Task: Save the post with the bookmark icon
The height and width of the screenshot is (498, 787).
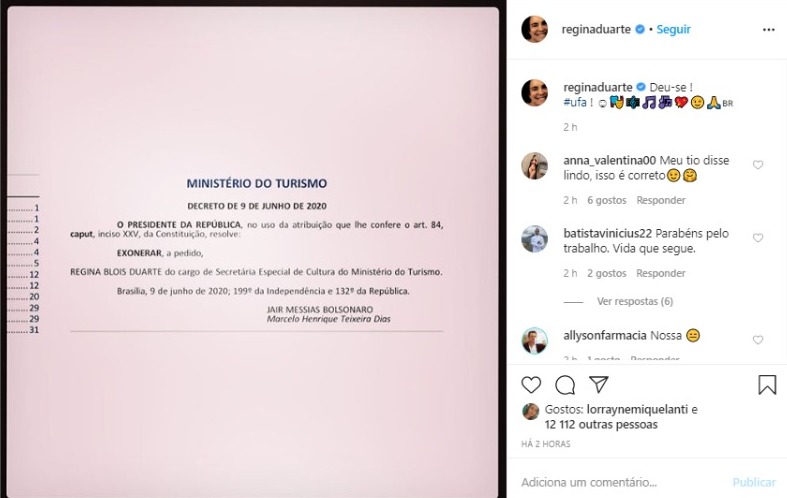Action: pyautogui.click(x=767, y=385)
